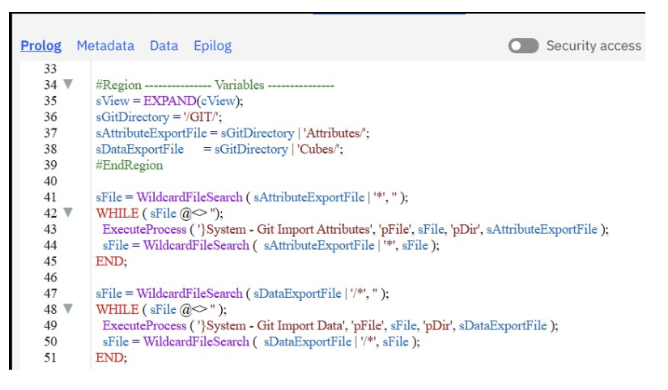Image resolution: width=668 pixels, height=390 pixels.
Task: Click the END; statement on line 45
Action: click(x=111, y=261)
